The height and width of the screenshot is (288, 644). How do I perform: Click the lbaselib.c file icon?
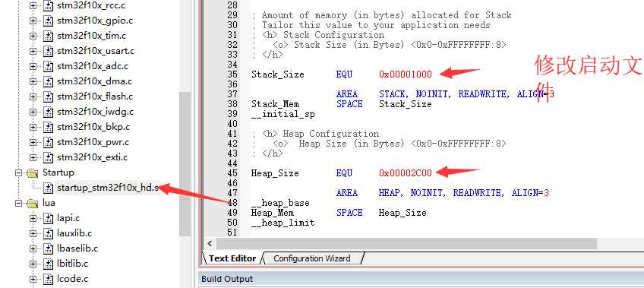click(x=49, y=249)
